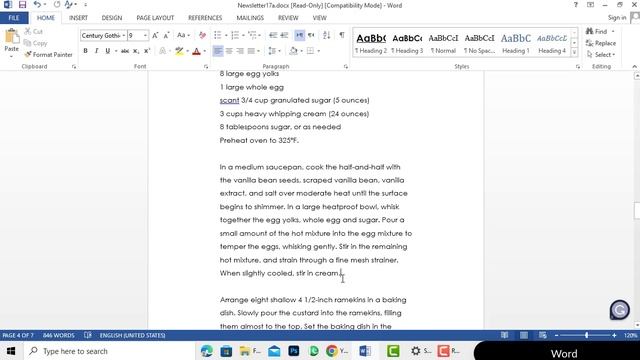Select the Format Painter tool
Viewport: 640px width, 360px height.
(48, 54)
